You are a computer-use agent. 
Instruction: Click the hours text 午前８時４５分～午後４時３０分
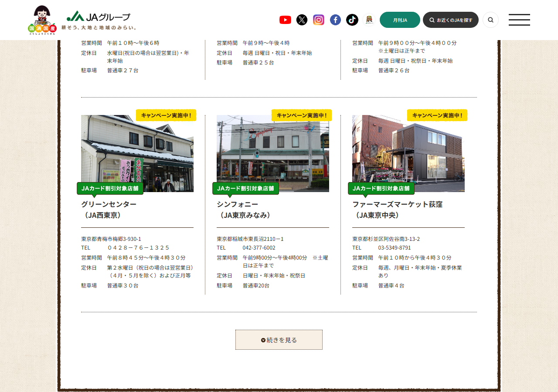point(146,257)
